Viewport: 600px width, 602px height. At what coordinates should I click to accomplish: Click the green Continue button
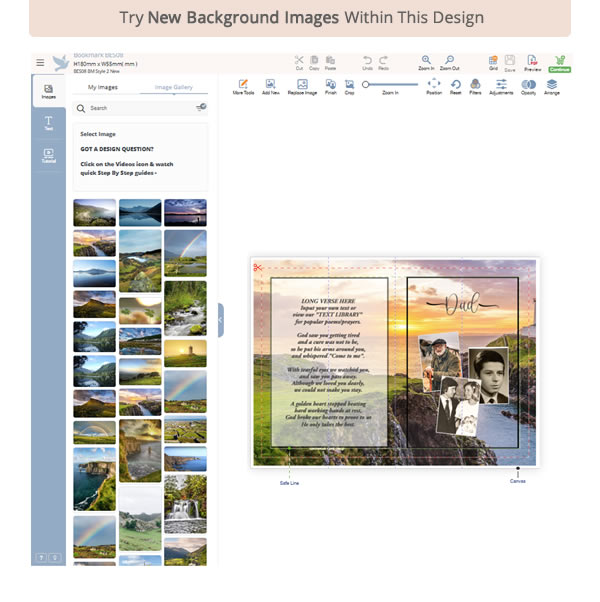(559, 63)
